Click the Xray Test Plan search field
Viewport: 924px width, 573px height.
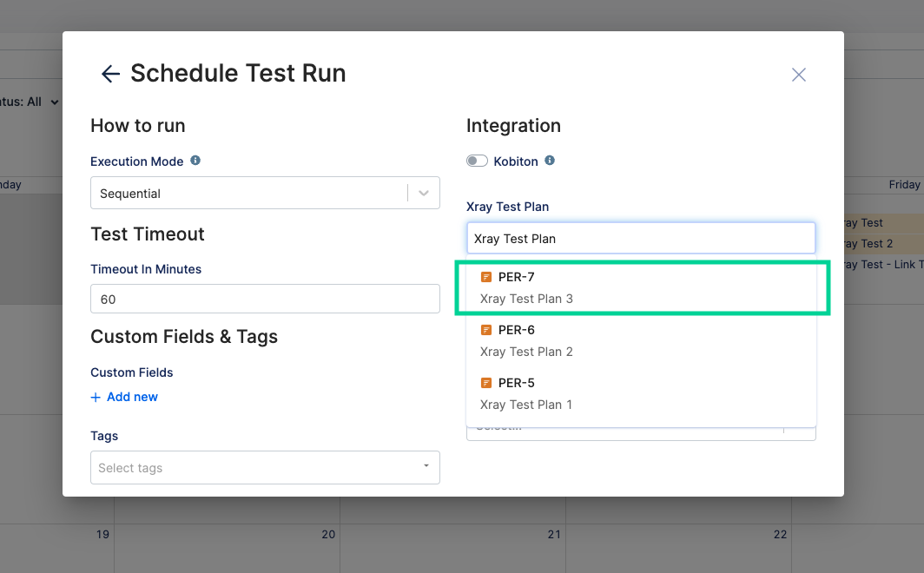(x=641, y=237)
